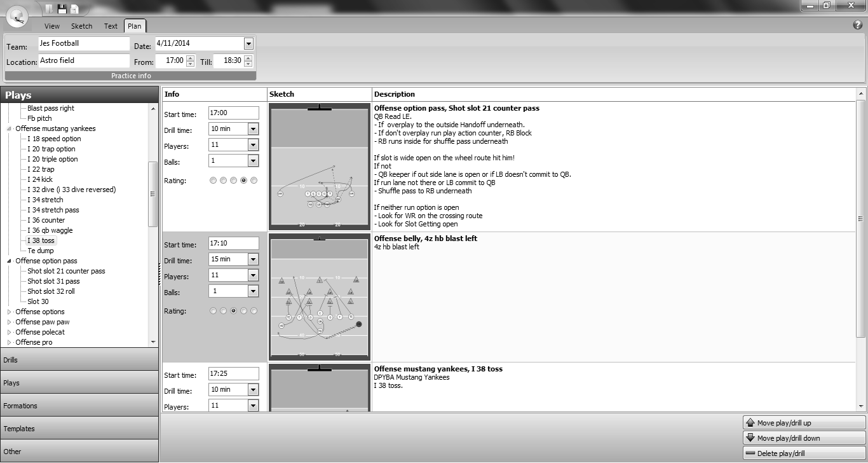Open the Shot slot 21 counter pass sketch
Image resolution: width=868 pixels, height=463 pixels.
tap(320, 166)
